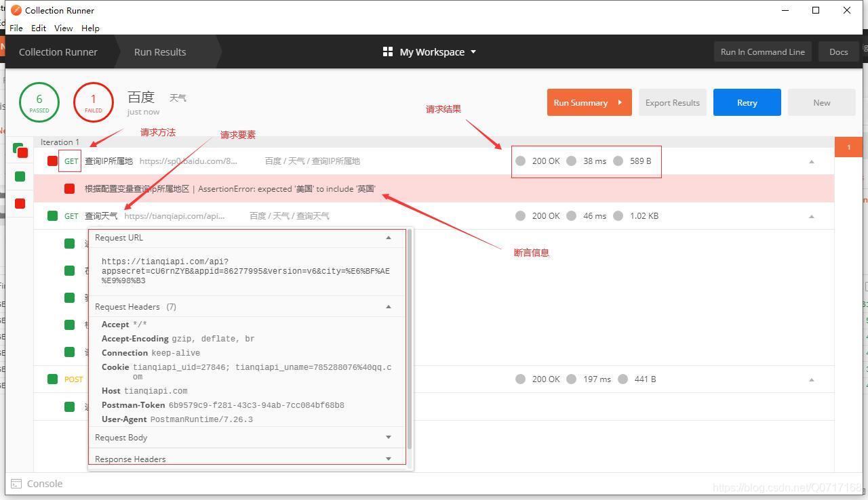
Task: Collapse the 查询天气 request results arrow
Action: coord(812,216)
